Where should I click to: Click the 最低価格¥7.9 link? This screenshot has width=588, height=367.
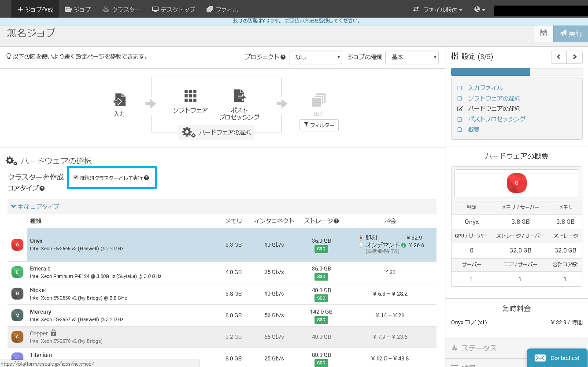pos(382,252)
